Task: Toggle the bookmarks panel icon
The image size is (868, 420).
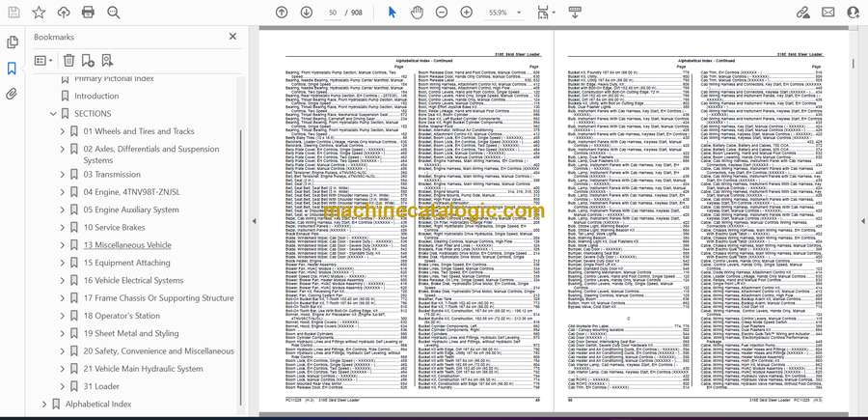Action: pyautogui.click(x=12, y=69)
